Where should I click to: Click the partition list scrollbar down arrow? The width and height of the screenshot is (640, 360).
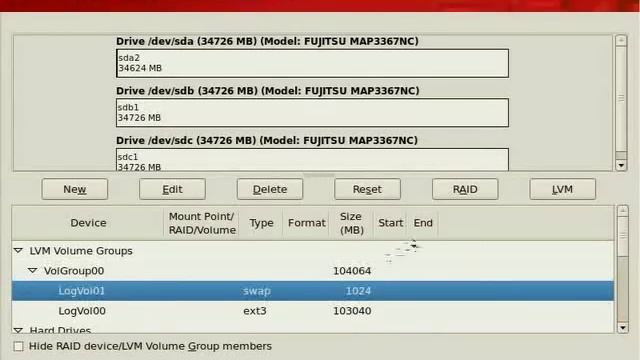622,328
